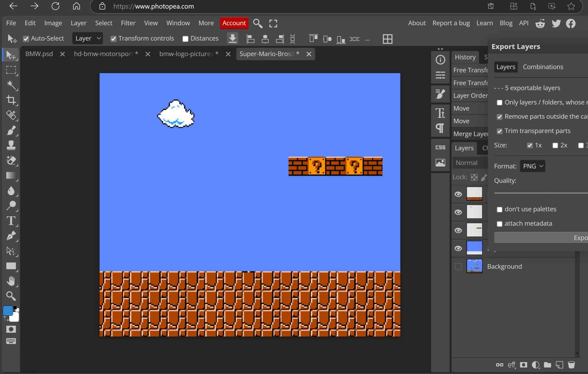Click the download/export icon in options bar
The height and width of the screenshot is (374, 588).
[233, 39]
